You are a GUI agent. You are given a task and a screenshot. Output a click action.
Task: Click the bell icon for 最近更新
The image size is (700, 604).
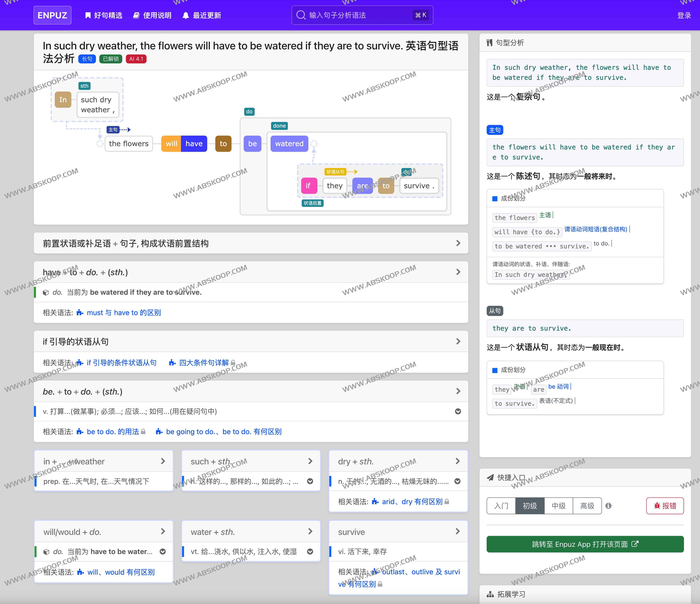tap(185, 15)
